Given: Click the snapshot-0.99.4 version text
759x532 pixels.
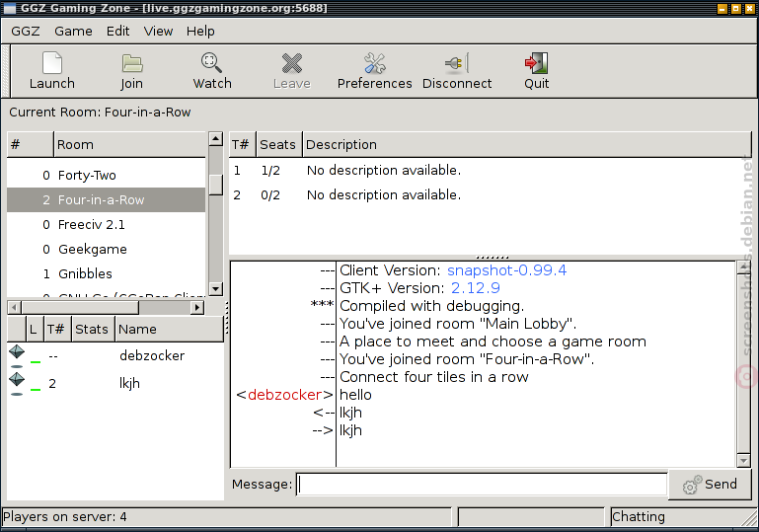Looking at the screenshot, I should (x=506, y=270).
